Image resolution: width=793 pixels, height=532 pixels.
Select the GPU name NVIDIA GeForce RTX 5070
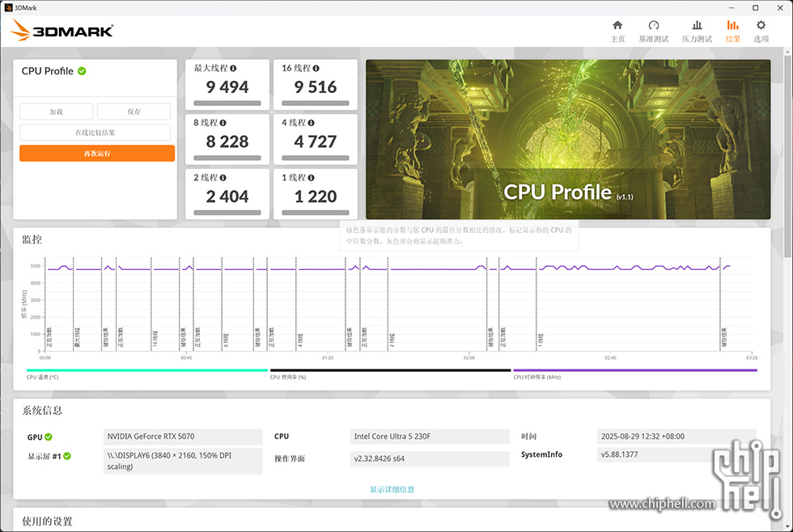point(151,437)
